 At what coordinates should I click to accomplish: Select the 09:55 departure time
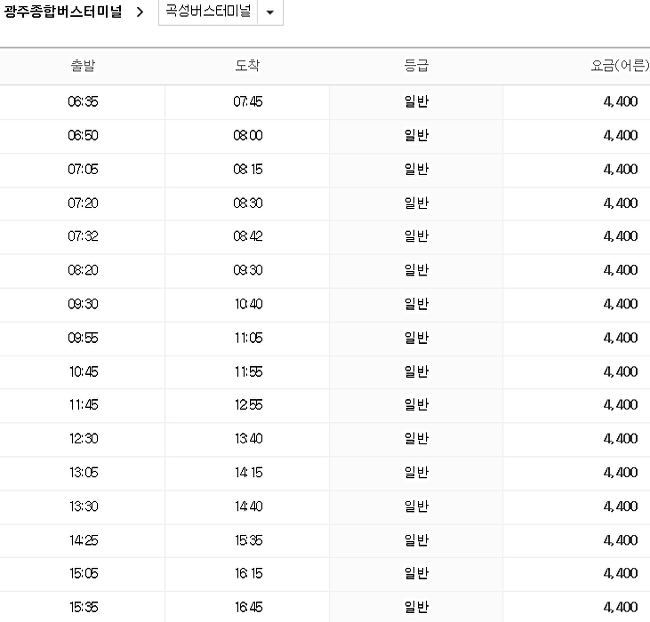(83, 338)
